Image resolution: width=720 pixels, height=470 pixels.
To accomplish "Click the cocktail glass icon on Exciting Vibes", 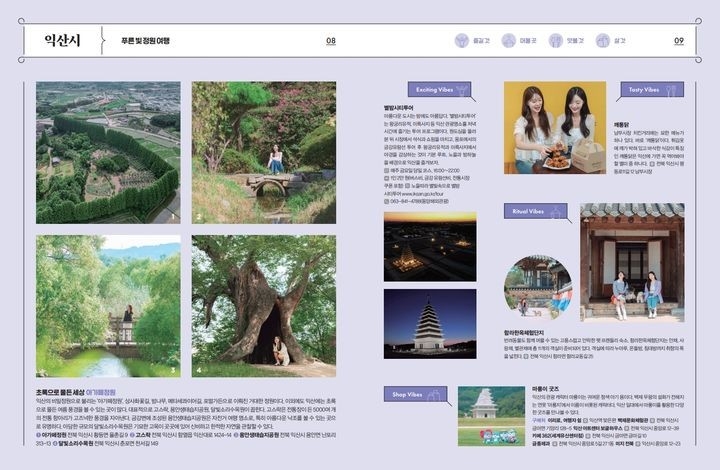I will point(463,90).
